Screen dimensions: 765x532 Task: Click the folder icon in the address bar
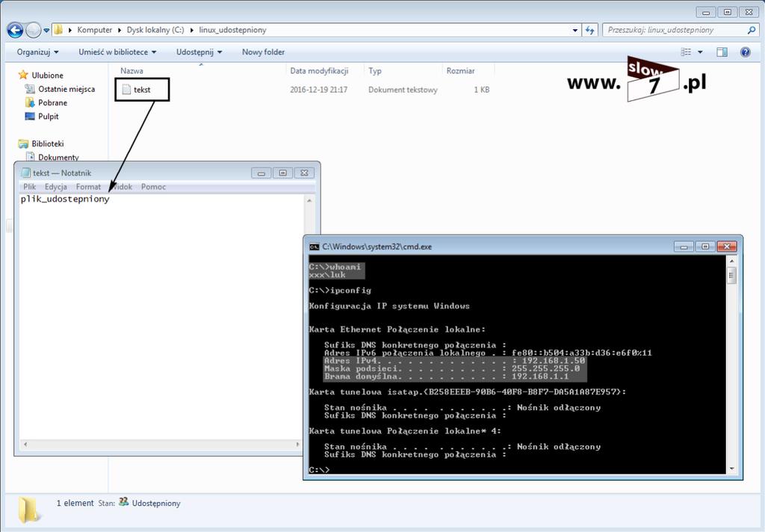(x=58, y=30)
